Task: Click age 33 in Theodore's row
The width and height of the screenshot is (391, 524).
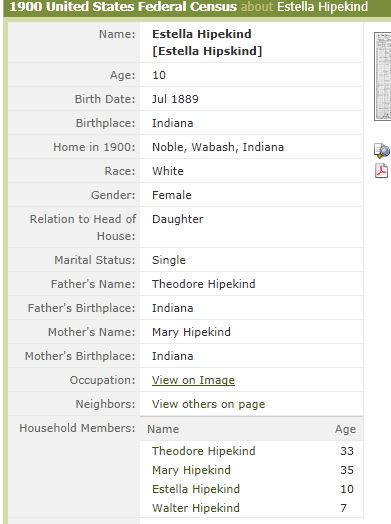Action: point(347,451)
